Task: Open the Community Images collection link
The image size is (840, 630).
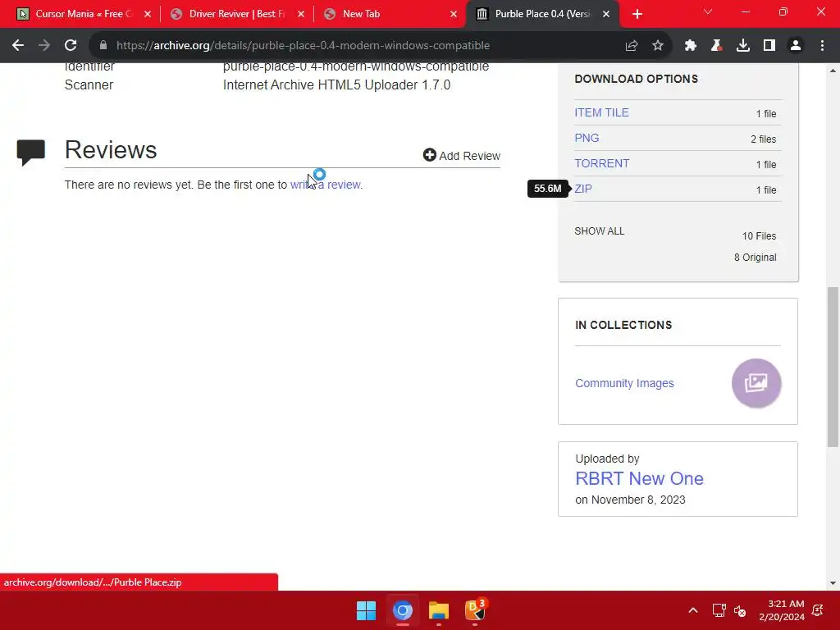Action: click(x=624, y=383)
